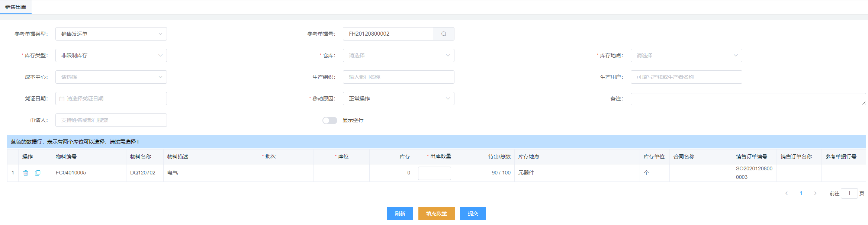868x225 pixels.
Task: Select page 1 in the pagination
Action: [x=801, y=193]
